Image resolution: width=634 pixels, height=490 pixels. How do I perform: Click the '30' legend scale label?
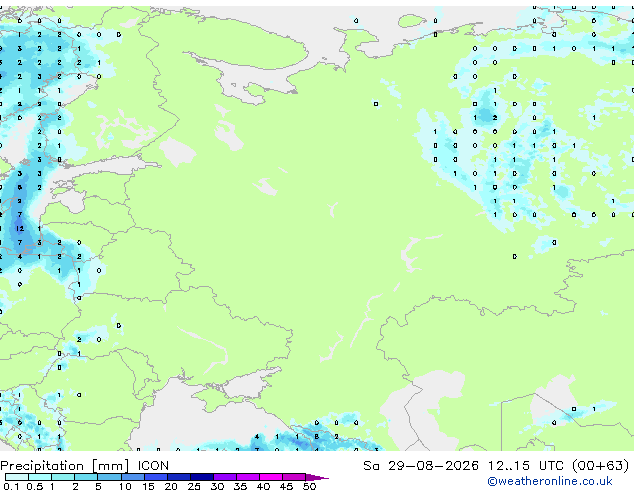217,486
